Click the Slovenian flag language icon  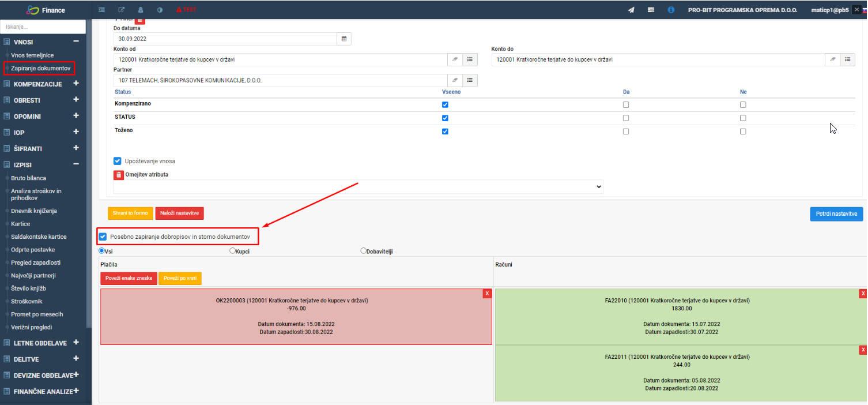point(865,10)
